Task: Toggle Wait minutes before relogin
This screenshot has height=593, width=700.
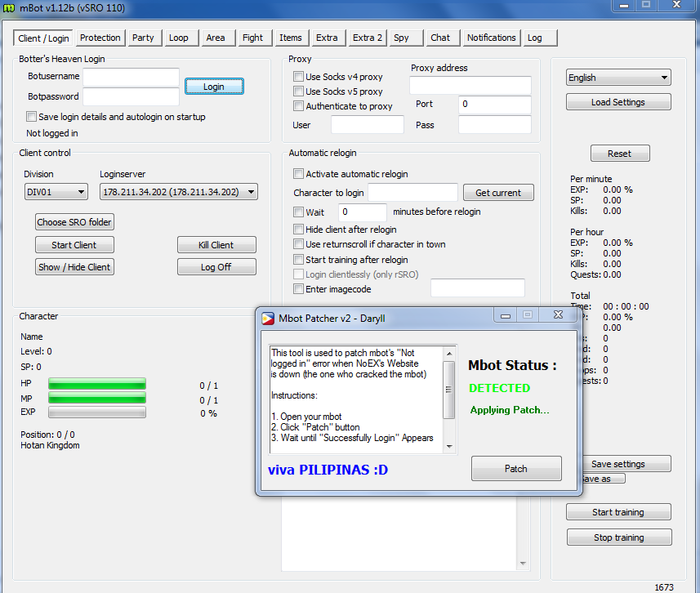Action: pyautogui.click(x=298, y=212)
